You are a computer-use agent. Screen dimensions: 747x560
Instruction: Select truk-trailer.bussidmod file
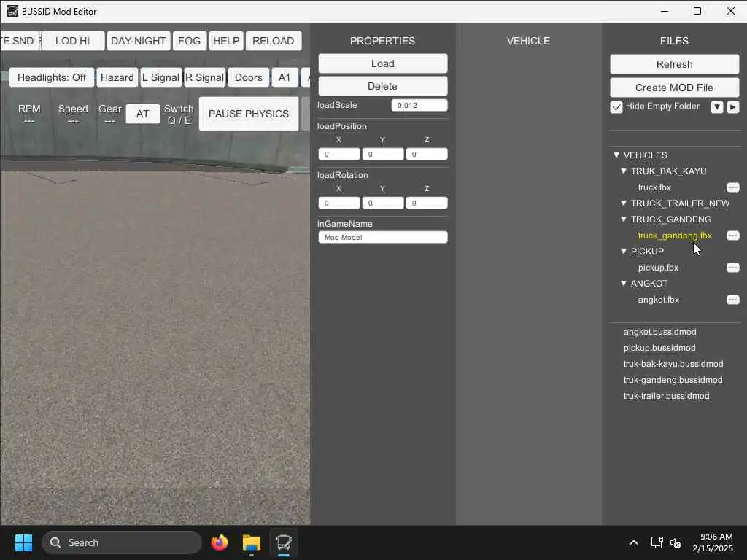(666, 396)
